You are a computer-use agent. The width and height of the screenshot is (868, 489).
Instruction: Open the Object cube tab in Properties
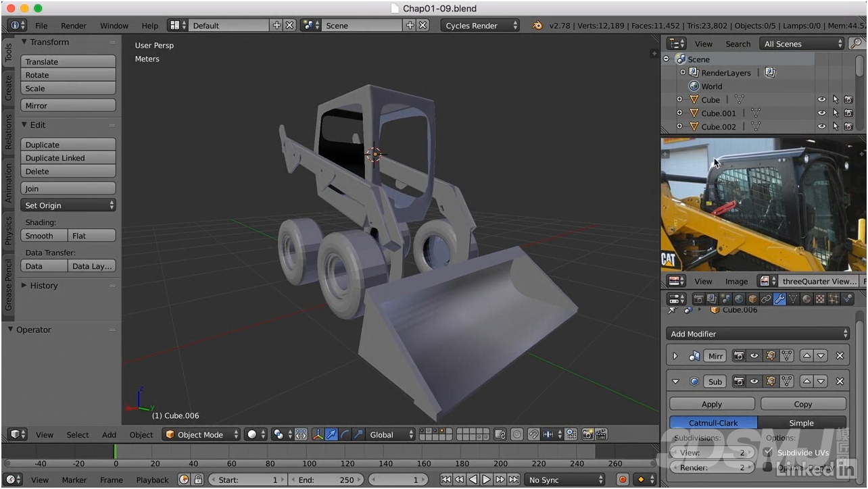tap(752, 299)
